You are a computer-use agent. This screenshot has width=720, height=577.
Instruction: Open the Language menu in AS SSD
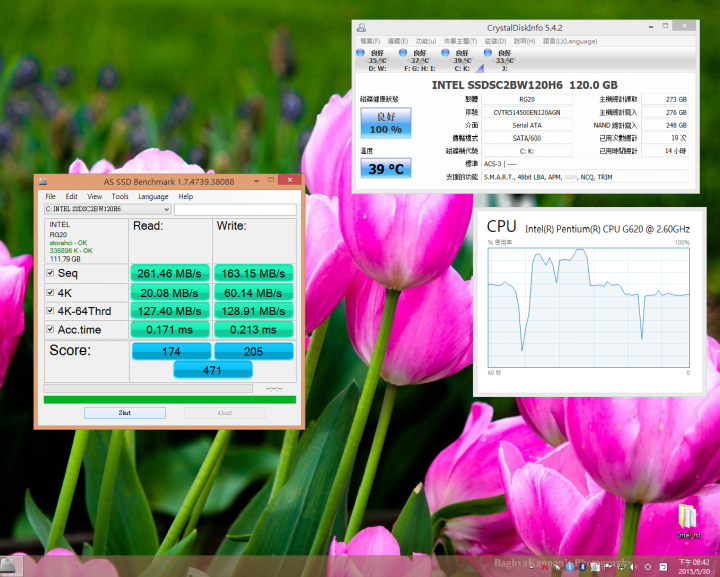click(x=153, y=196)
